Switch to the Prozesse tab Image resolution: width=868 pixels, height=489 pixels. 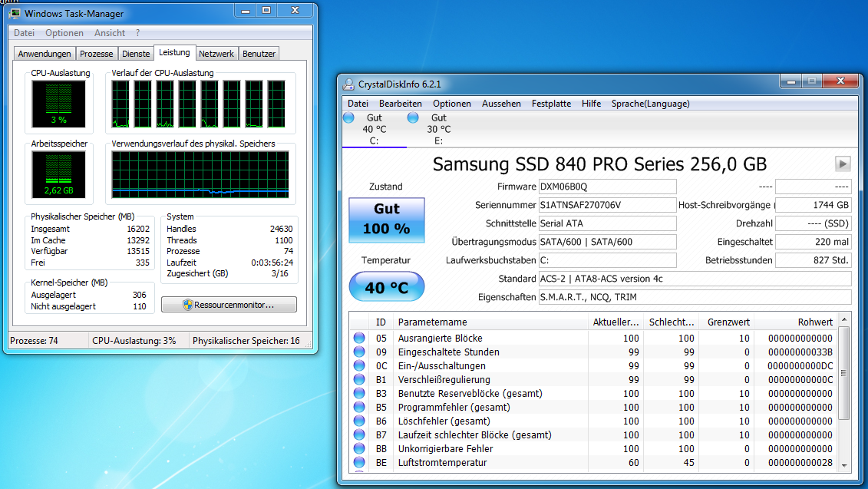pos(97,54)
